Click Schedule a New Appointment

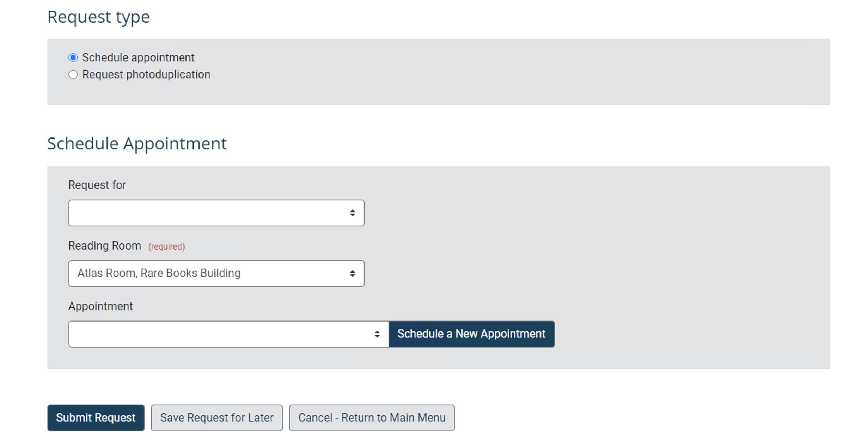point(471,334)
